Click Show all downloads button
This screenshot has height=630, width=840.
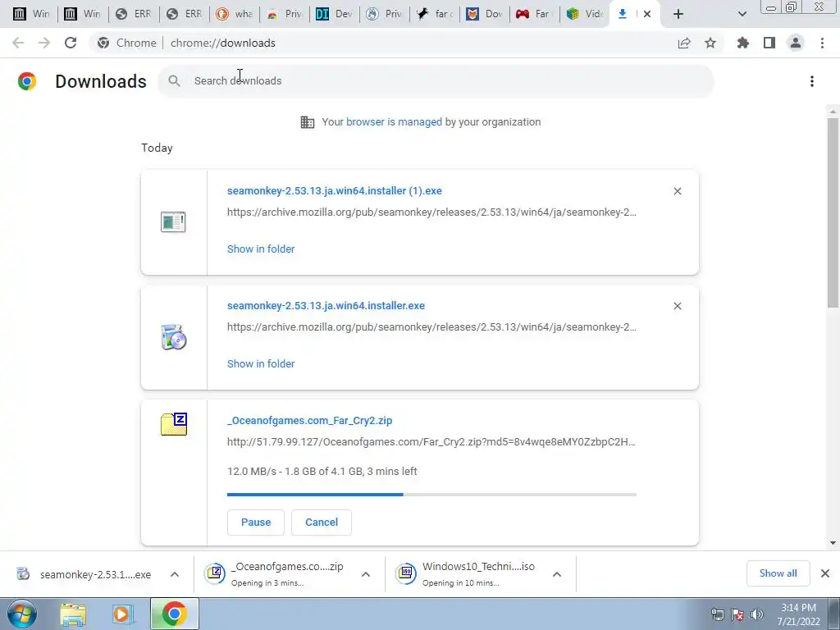778,573
